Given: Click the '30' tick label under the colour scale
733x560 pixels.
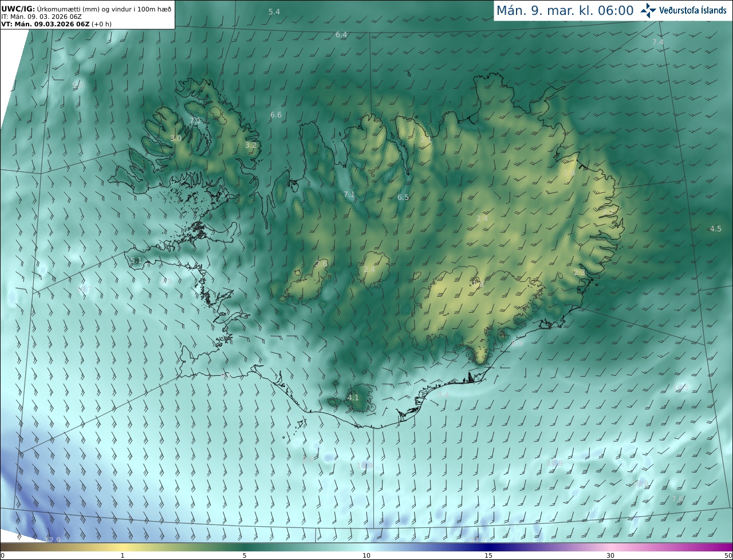Looking at the screenshot, I should [610, 556].
